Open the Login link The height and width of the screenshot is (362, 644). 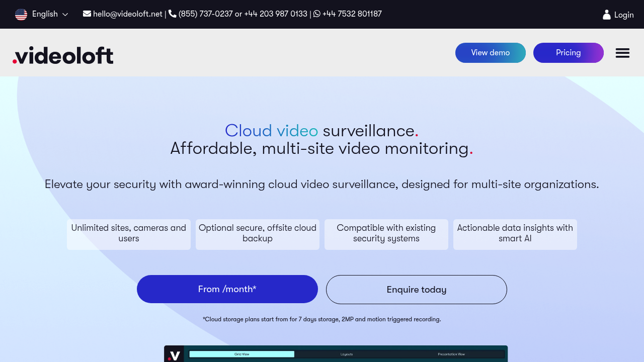pyautogui.click(x=624, y=15)
